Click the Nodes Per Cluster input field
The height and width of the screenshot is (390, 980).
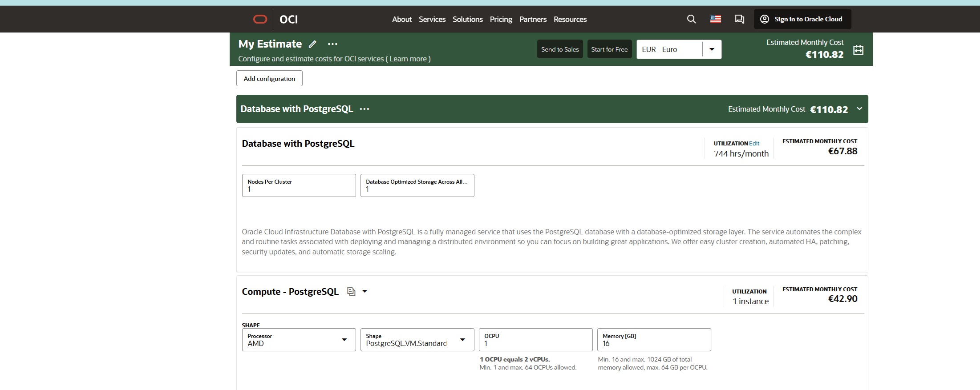point(299,185)
